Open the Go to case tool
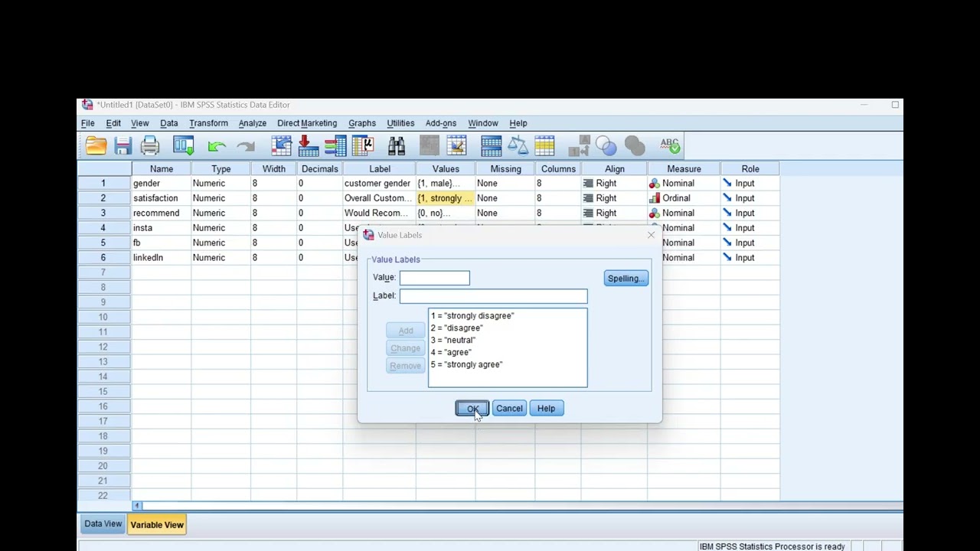980x551 pixels. pyautogui.click(x=282, y=145)
